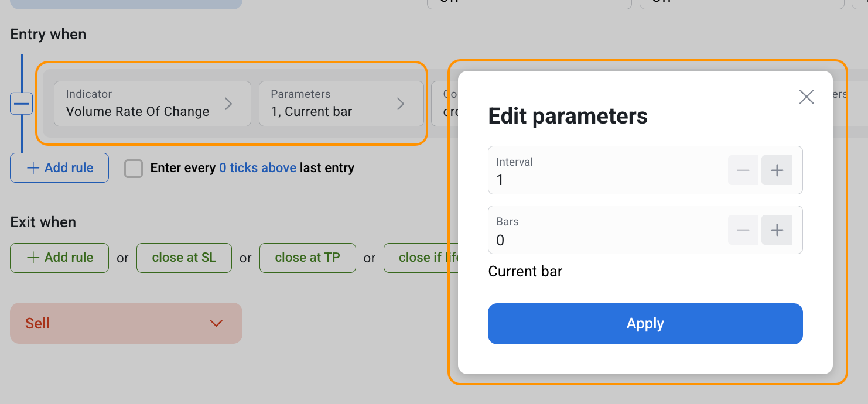Add rule under Exit when
This screenshot has height=404, width=868.
pyautogui.click(x=59, y=258)
